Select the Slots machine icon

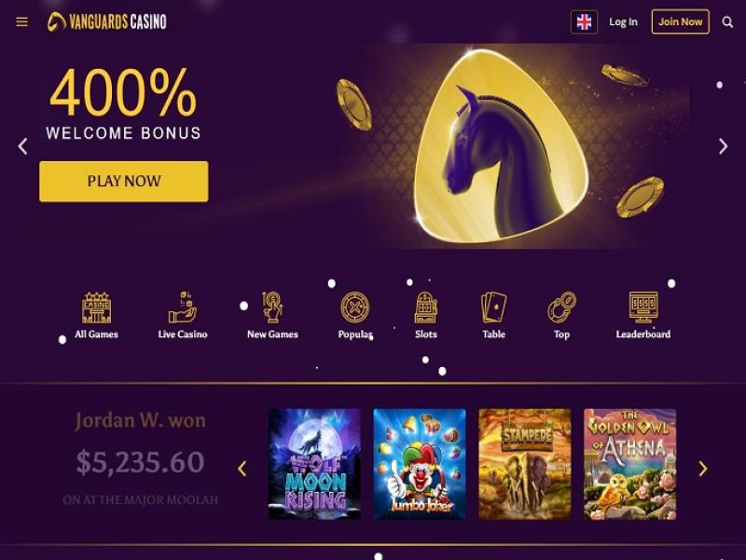[x=426, y=307]
